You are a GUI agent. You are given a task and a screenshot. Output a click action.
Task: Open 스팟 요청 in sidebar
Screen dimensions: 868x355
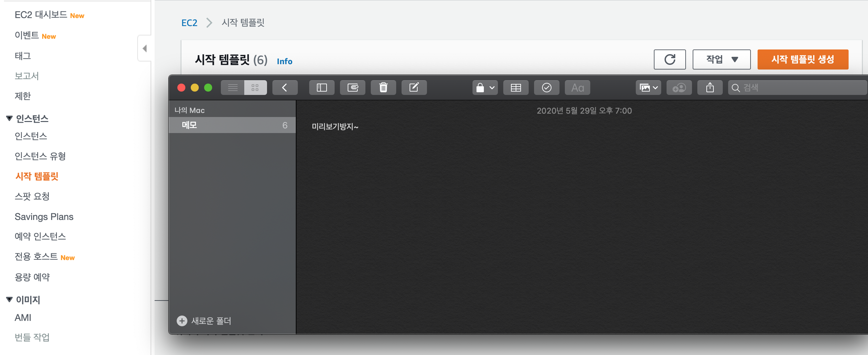[32, 196]
